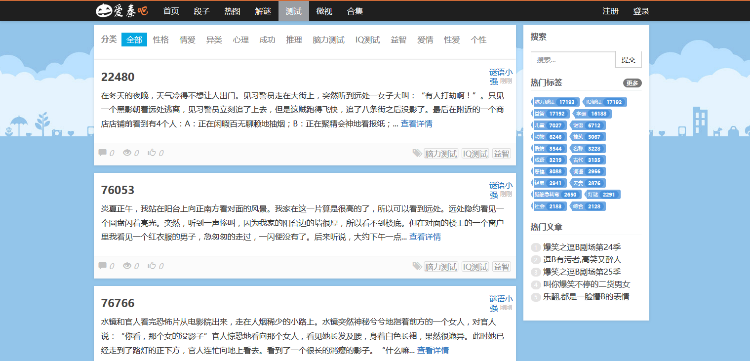Click the IQ测试 tag under post 76053

(475, 266)
